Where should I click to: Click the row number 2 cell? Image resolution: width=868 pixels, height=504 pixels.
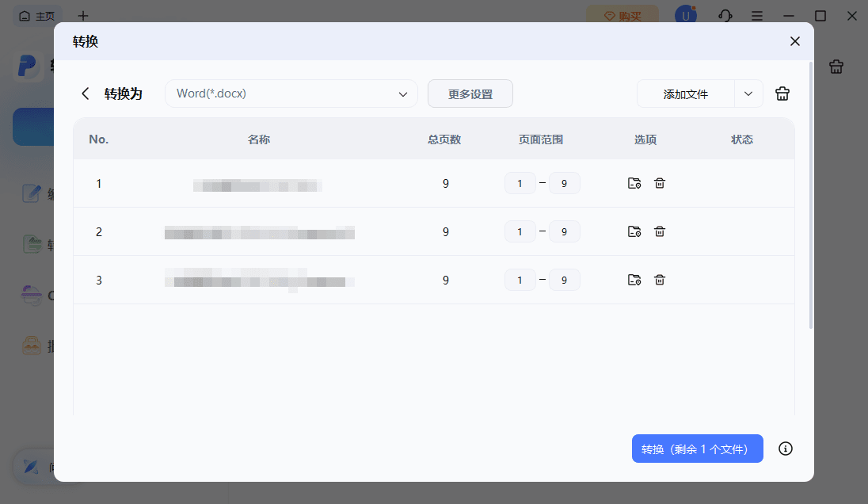(99, 231)
